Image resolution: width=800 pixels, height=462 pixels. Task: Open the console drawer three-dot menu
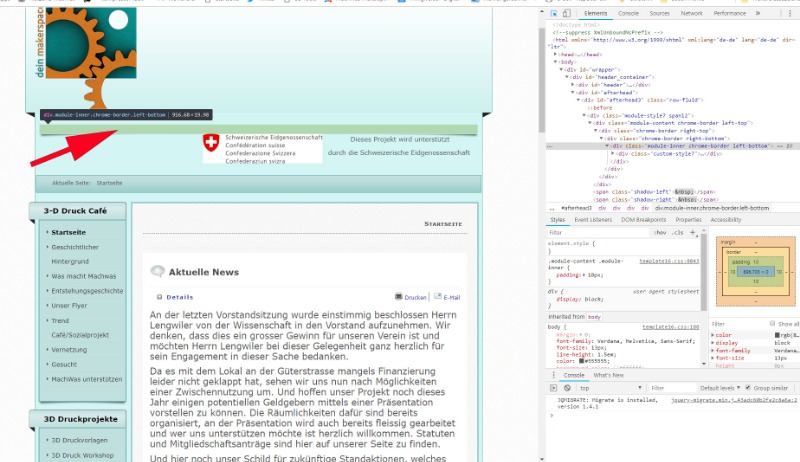pos(553,375)
